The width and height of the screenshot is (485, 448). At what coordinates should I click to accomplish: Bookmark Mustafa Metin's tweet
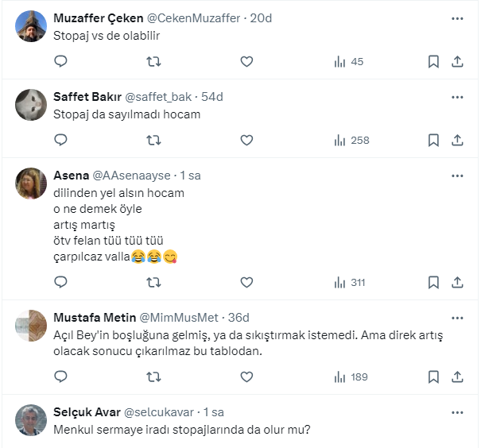pyautogui.click(x=433, y=377)
